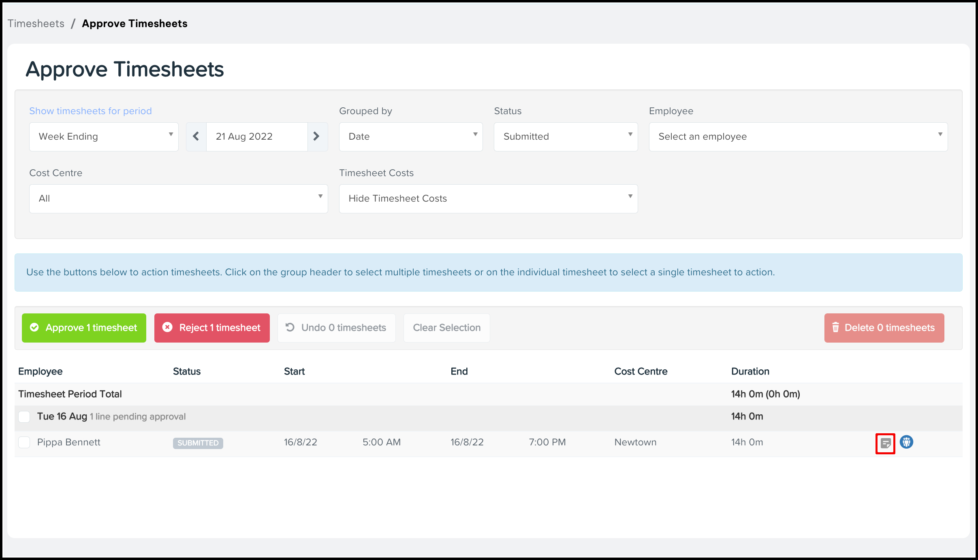This screenshot has height=560, width=978.
Task: Click the Clear Selection button
Action: (x=446, y=328)
